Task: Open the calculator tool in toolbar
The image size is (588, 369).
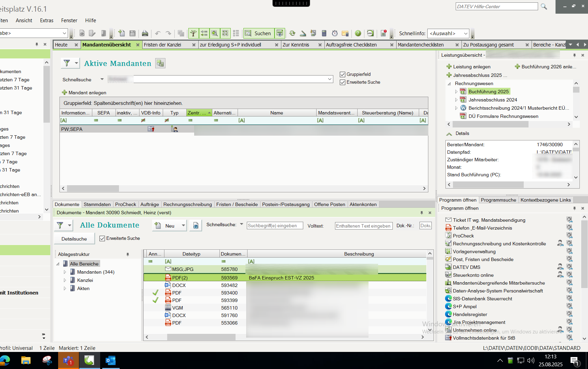Action: 324,33
